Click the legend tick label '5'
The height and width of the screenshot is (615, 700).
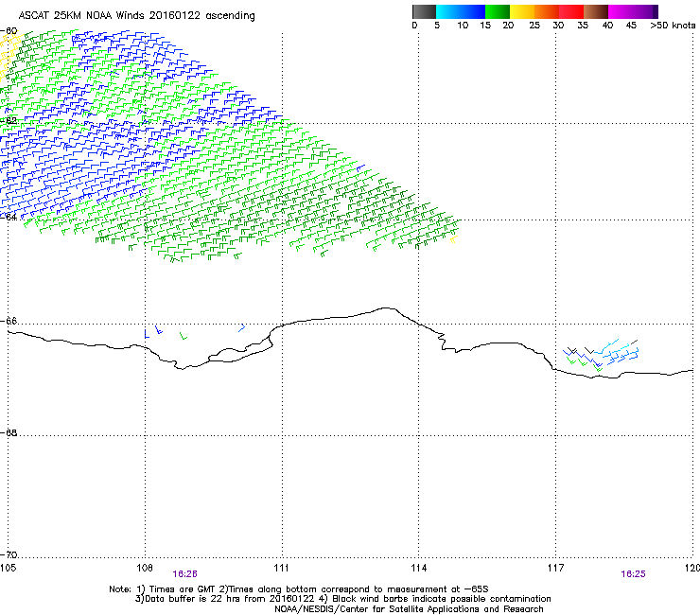pyautogui.click(x=437, y=26)
